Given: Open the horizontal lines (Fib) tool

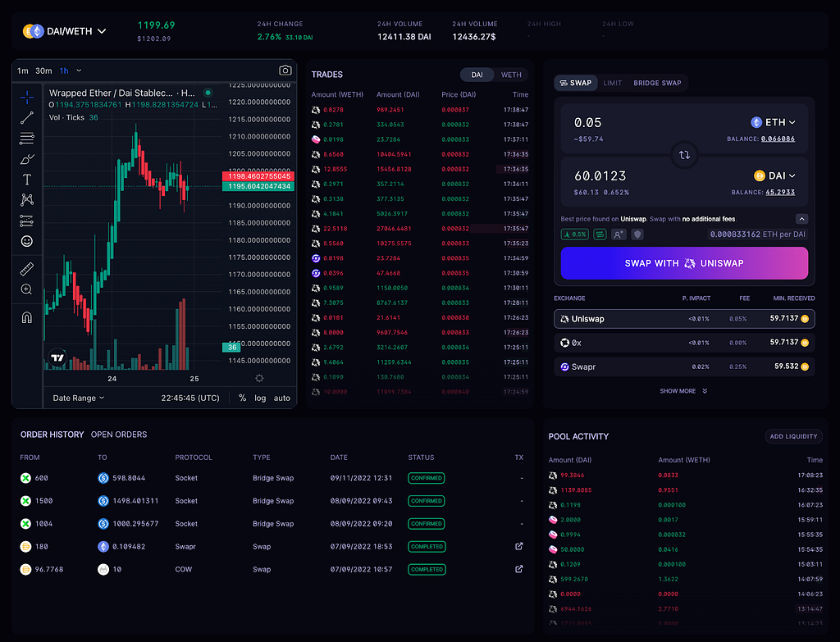Looking at the screenshot, I should point(27,138).
